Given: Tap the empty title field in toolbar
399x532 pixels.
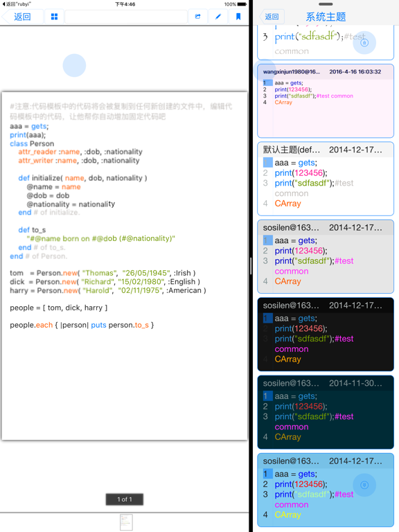Looking at the screenshot, I should [126, 17].
